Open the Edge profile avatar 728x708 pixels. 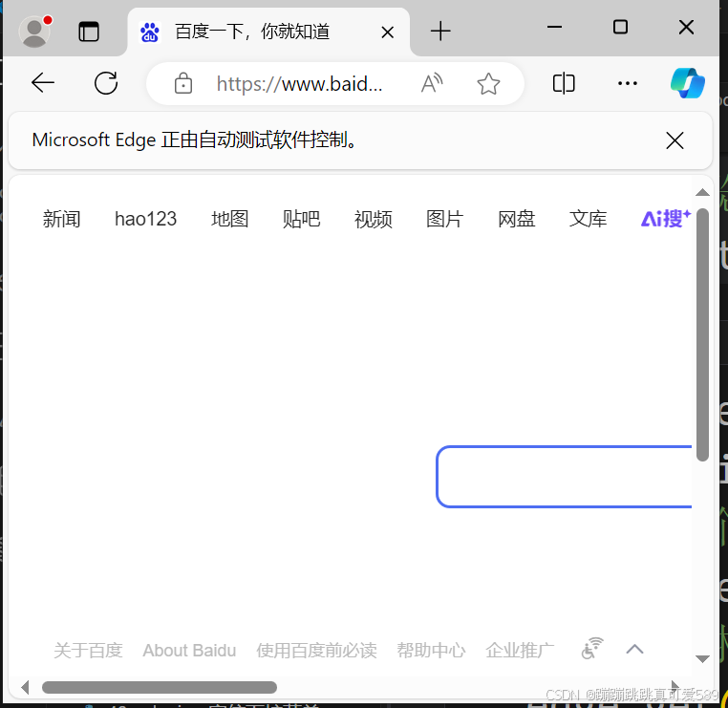coord(34,32)
